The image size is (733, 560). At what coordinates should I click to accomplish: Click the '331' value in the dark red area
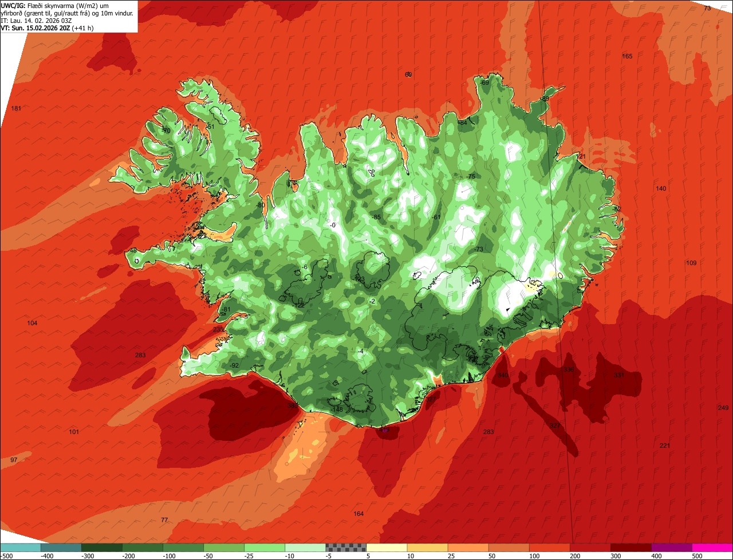click(x=619, y=375)
